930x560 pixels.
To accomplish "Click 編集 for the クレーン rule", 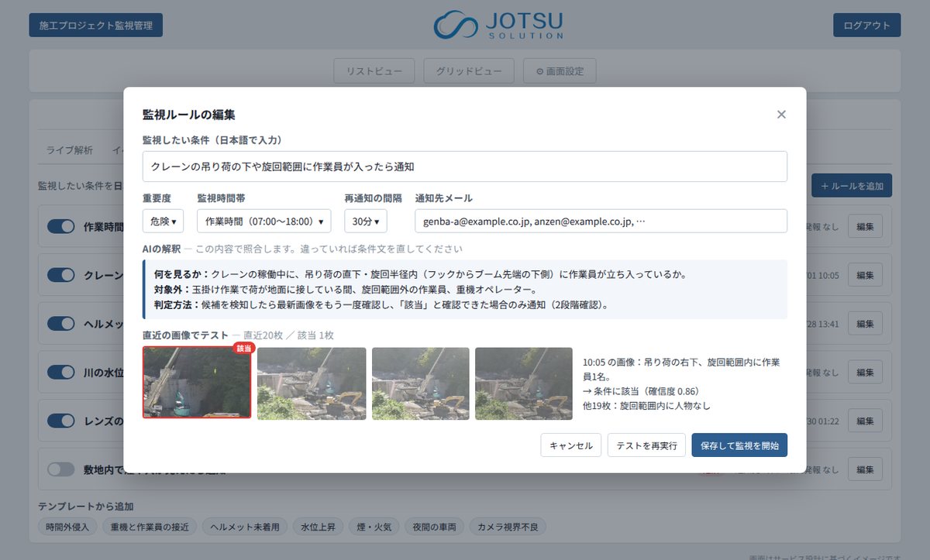I will pos(865,275).
